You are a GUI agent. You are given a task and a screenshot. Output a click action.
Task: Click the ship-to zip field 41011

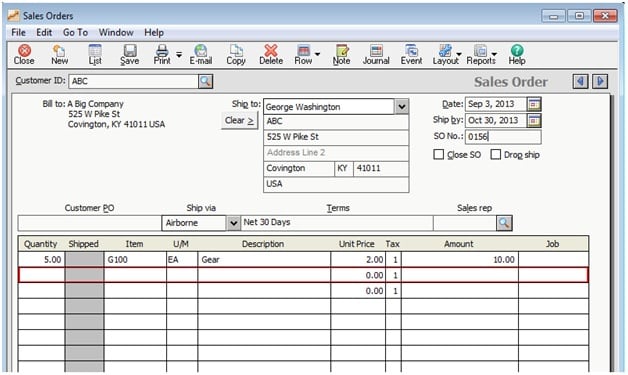(381, 168)
